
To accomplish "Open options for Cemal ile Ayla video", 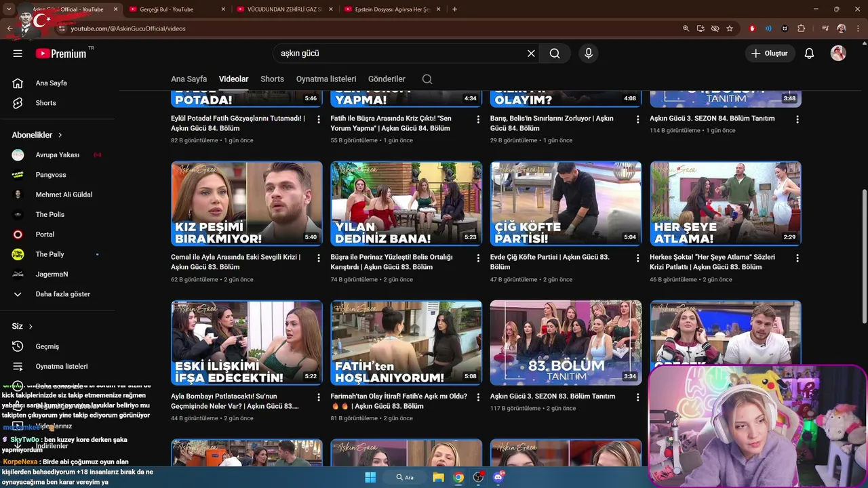I will click(x=319, y=258).
